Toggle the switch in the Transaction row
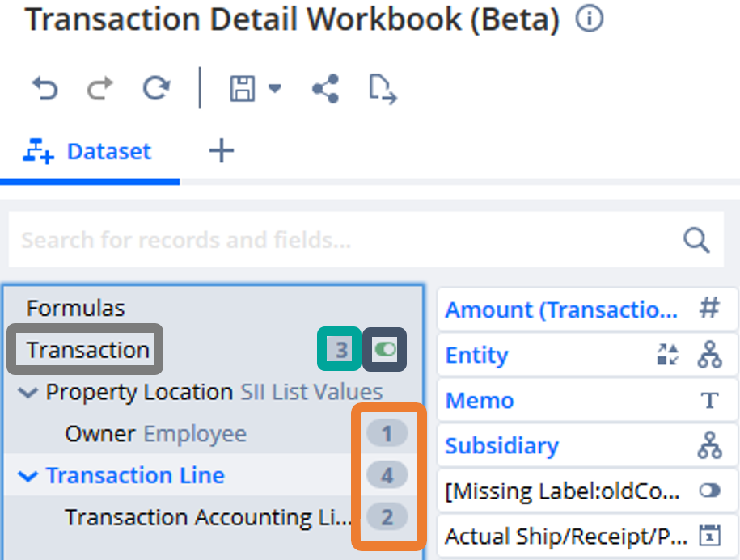The image size is (740, 560). (x=385, y=350)
